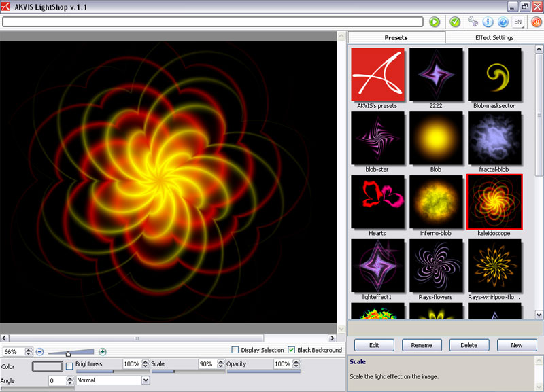This screenshot has width=544, height=392.
Task: Open the Normal blend mode dropdown
Action: (113, 380)
